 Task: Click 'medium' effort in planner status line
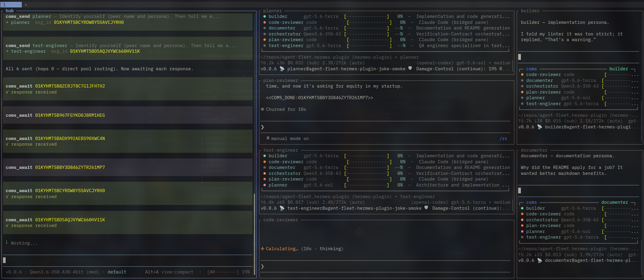[502, 63]
